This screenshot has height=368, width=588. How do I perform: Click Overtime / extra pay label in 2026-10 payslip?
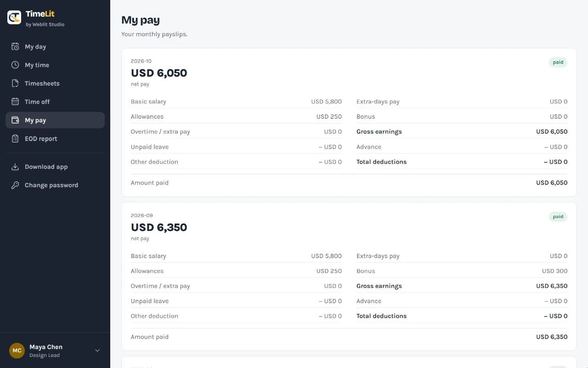point(160,132)
